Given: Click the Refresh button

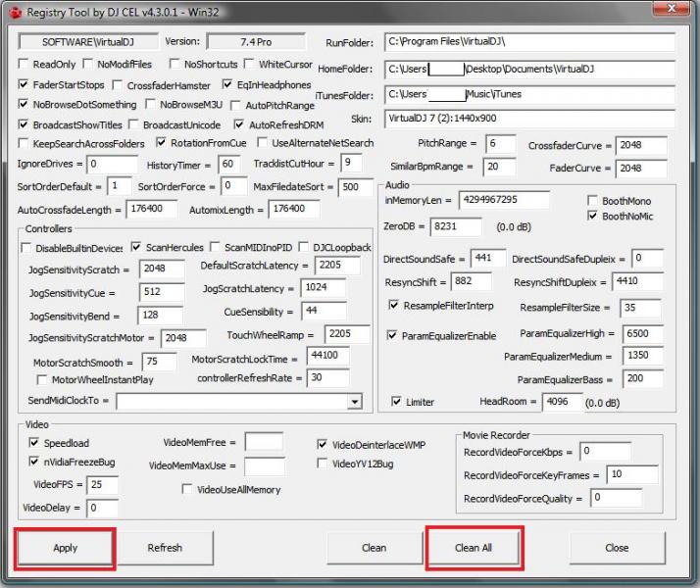Looking at the screenshot, I should coord(165,548).
